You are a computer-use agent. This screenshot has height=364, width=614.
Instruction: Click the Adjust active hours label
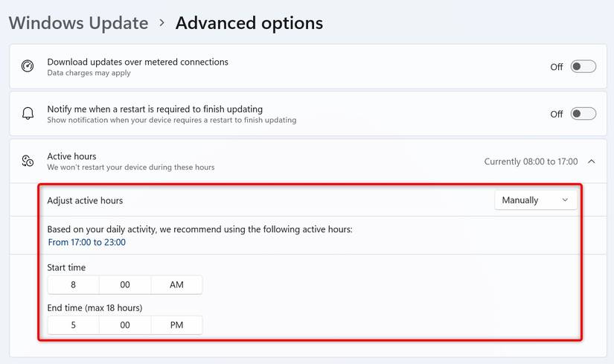[x=85, y=200]
